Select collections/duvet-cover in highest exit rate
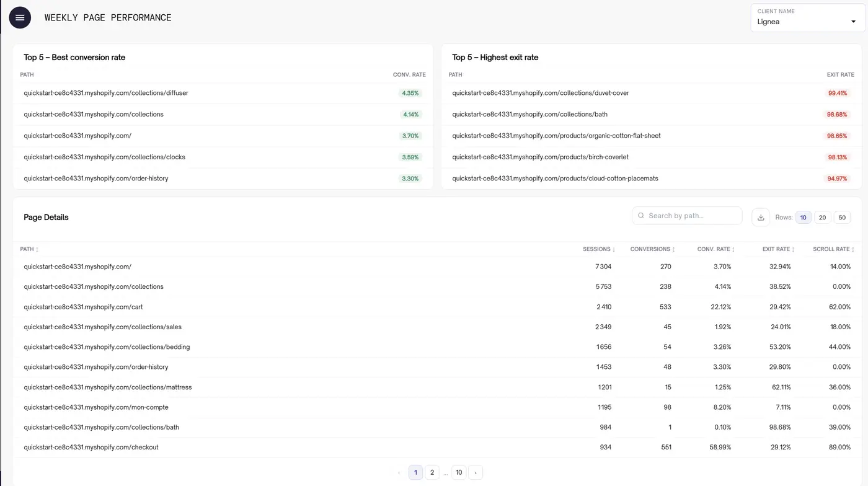Viewport: 868px width, 486px height. (x=541, y=93)
